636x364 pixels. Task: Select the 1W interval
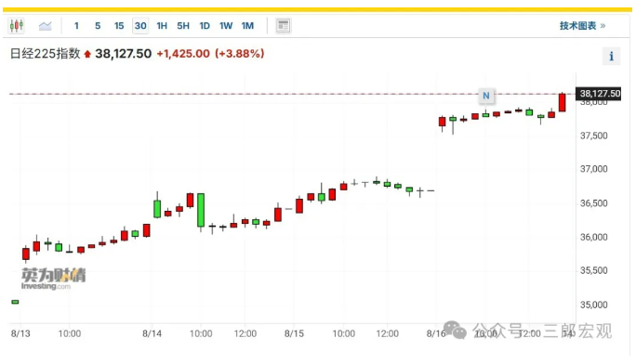tap(226, 26)
